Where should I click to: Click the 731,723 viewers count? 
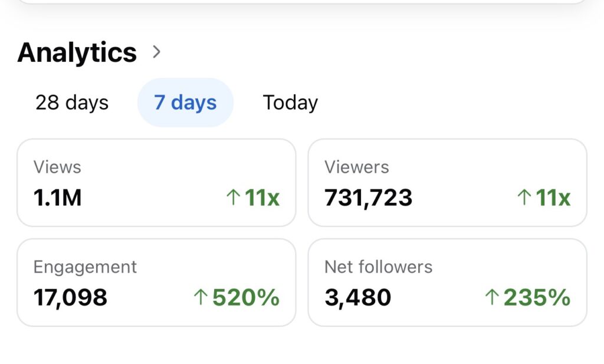pyautogui.click(x=368, y=198)
